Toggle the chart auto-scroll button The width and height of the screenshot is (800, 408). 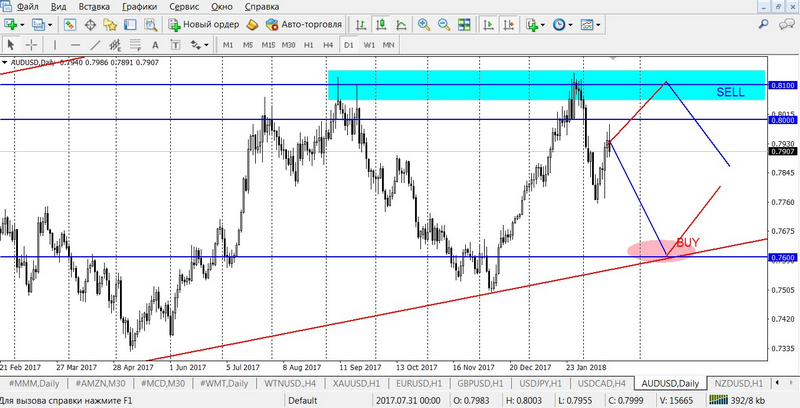489,24
